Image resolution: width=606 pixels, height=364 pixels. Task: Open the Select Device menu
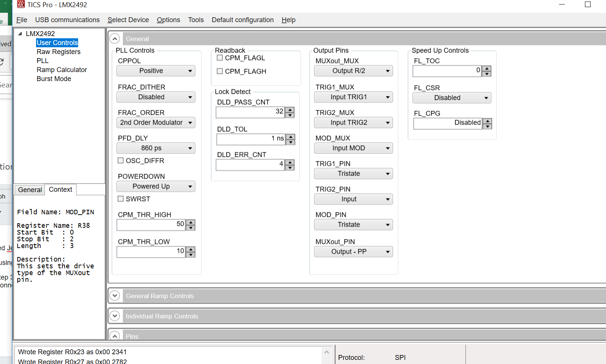[x=128, y=20]
